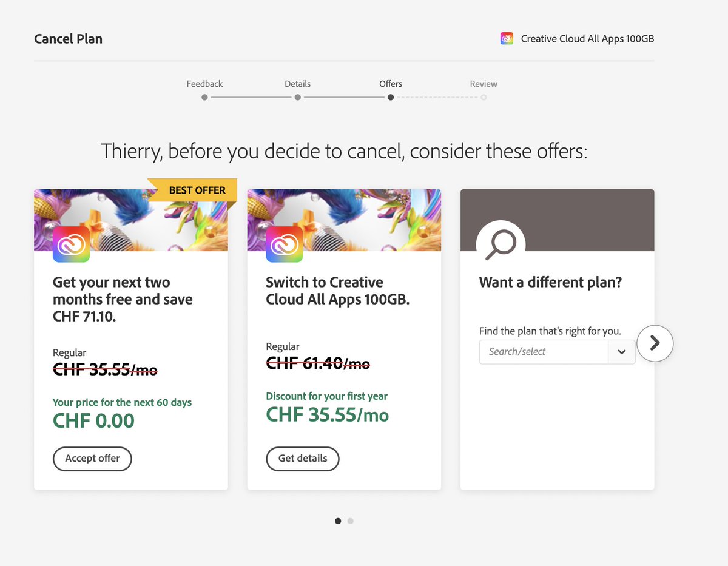Switch to the second carousel page dot
Viewport: 728px width, 566px height.
(x=351, y=521)
